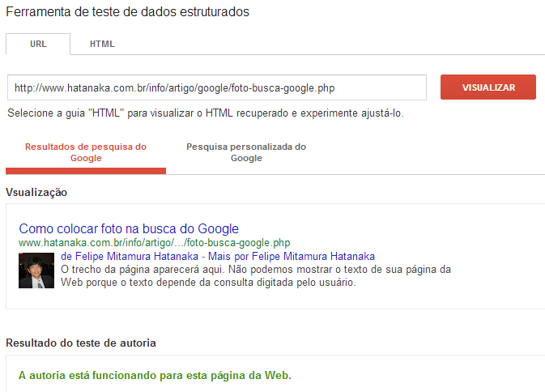Switch to the URL tab
This screenshot has height=392, width=545.
coord(38,44)
